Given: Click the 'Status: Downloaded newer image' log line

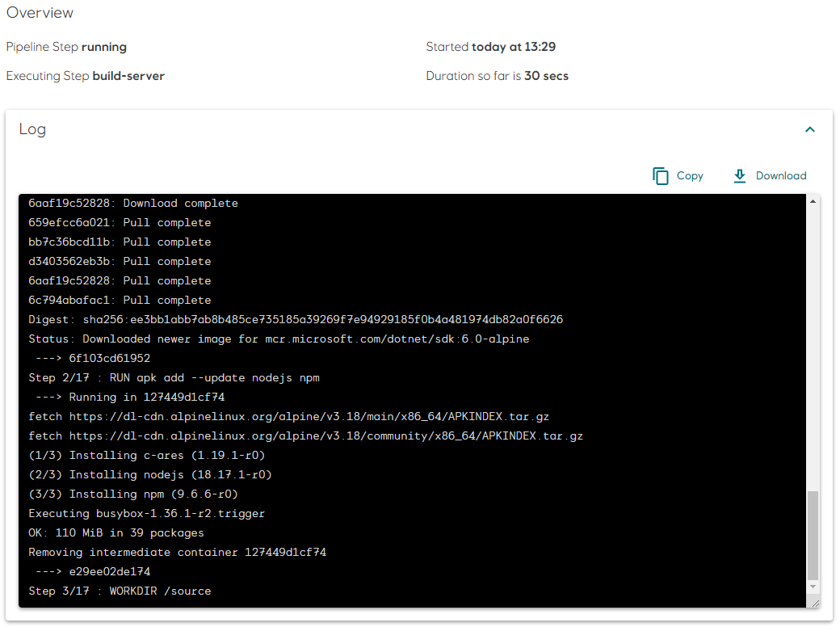Looking at the screenshot, I should pyautogui.click(x=279, y=339).
